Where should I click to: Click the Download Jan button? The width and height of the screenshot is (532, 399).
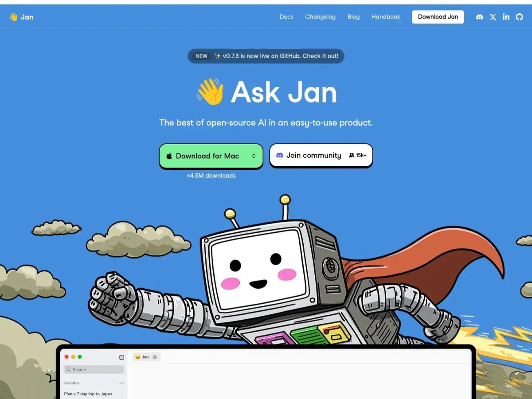pos(438,17)
